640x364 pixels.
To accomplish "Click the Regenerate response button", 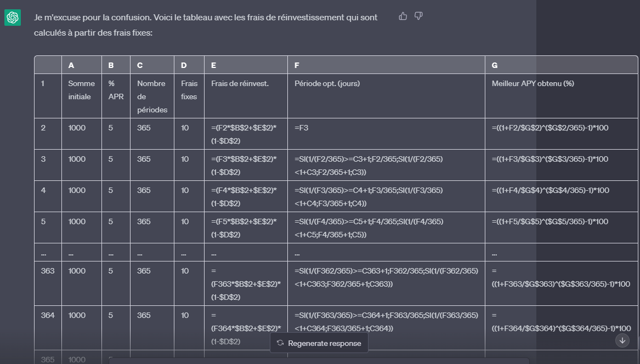I will coord(319,343).
